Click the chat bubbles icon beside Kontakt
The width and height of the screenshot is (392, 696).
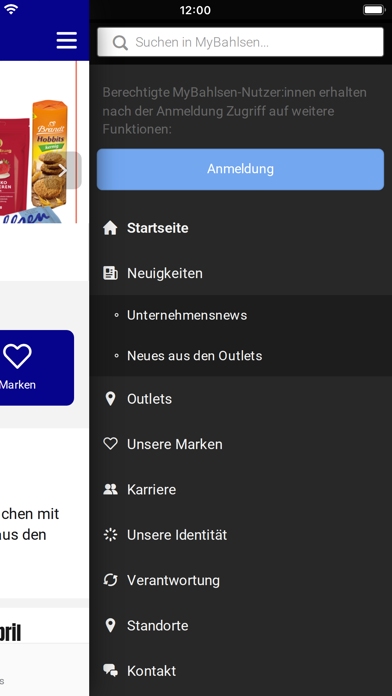click(x=110, y=671)
